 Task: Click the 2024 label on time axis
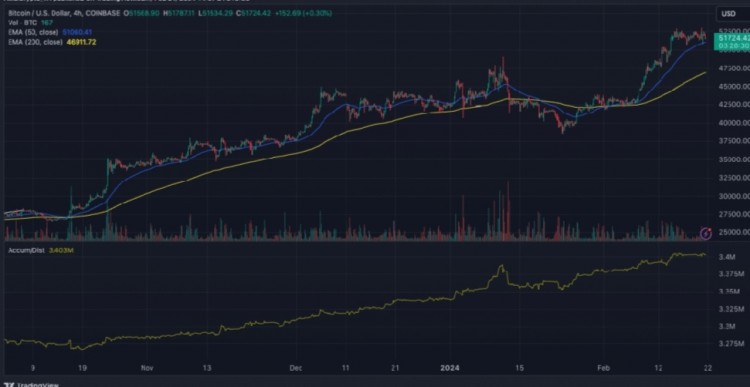pos(451,368)
